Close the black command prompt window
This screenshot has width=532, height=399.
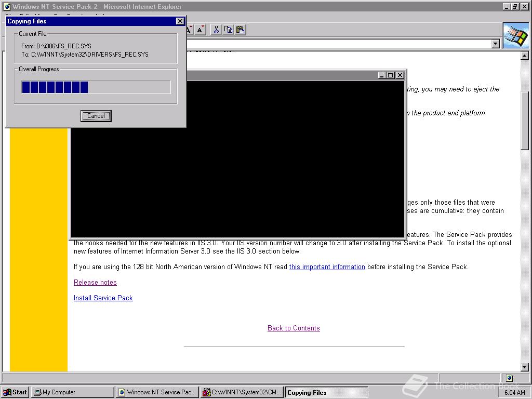click(400, 75)
